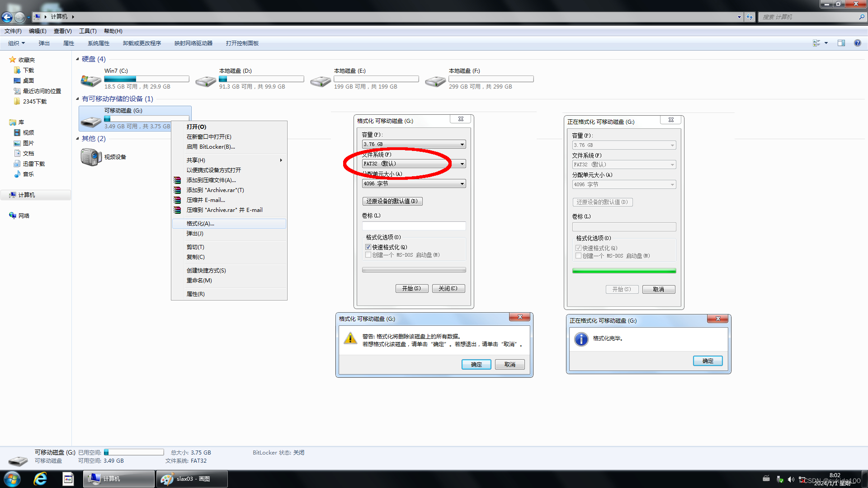This screenshot has height=488, width=868.
Task: Click Start (S) button in format dialog
Action: click(x=411, y=288)
